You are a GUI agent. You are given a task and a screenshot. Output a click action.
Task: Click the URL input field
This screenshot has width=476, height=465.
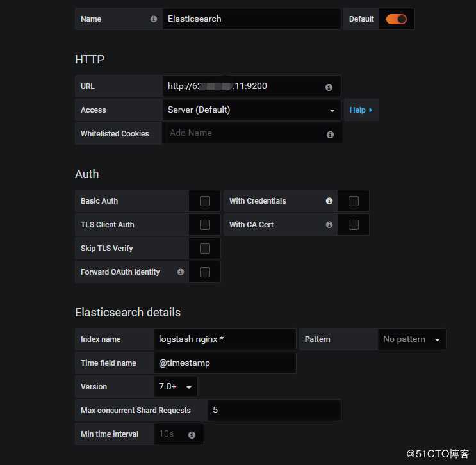click(251, 86)
